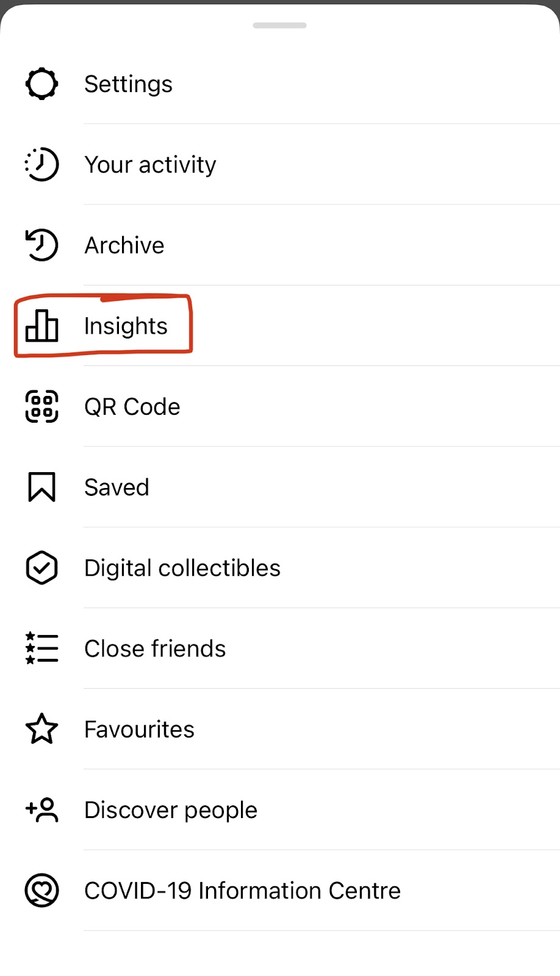The image size is (560, 976).
Task: Tap the Insights bar chart icon
Action: [41, 326]
